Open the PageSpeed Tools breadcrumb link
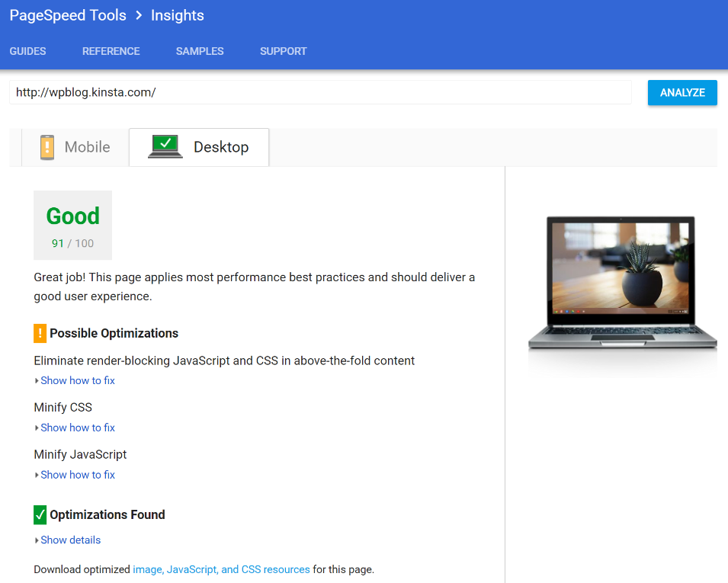The image size is (728, 583). (x=68, y=15)
